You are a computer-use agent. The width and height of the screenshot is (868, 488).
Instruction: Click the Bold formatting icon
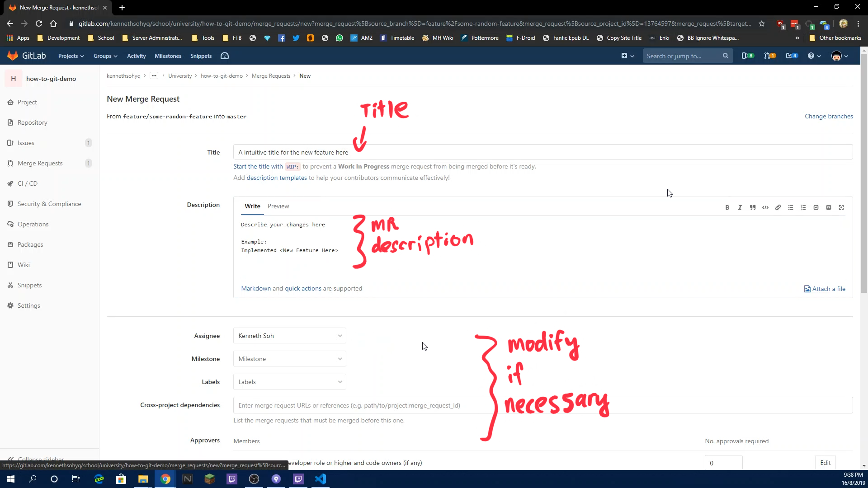point(727,207)
